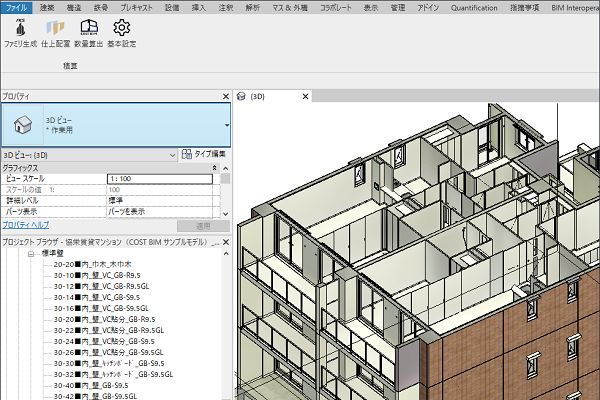The width and height of the screenshot is (600, 400).
Task: Switch to the BIM Interoperability ribbon tab
Action: (x=574, y=8)
